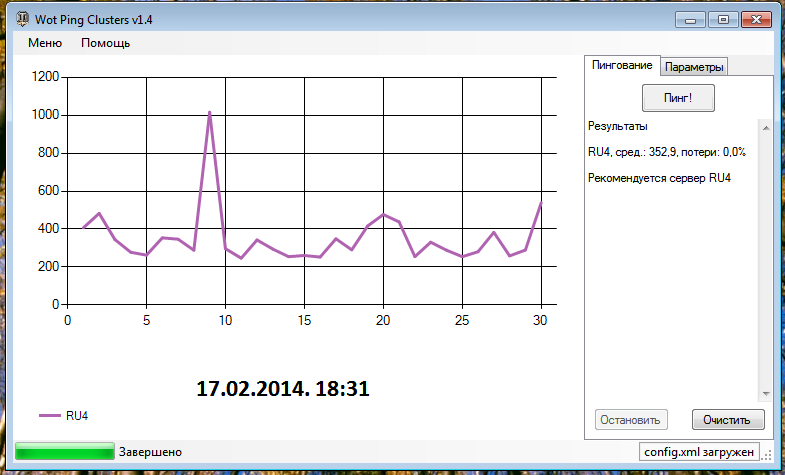Open the Помощь menu

pos(106,43)
